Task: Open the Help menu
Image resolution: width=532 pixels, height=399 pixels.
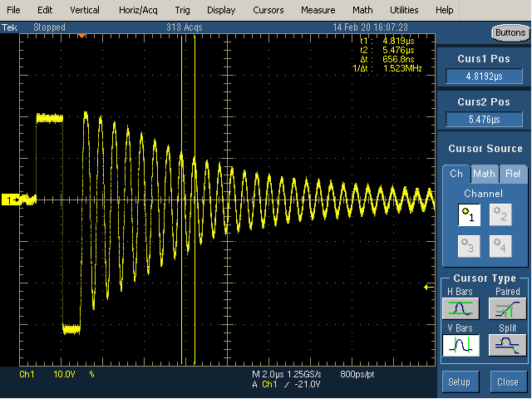Action: point(445,10)
